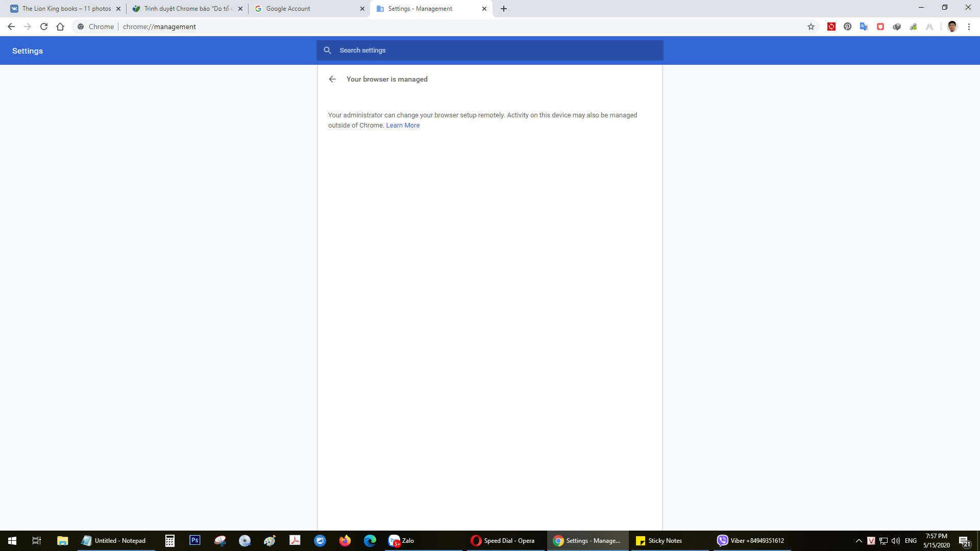Switch to 'The Lion King books' tab

[66, 9]
